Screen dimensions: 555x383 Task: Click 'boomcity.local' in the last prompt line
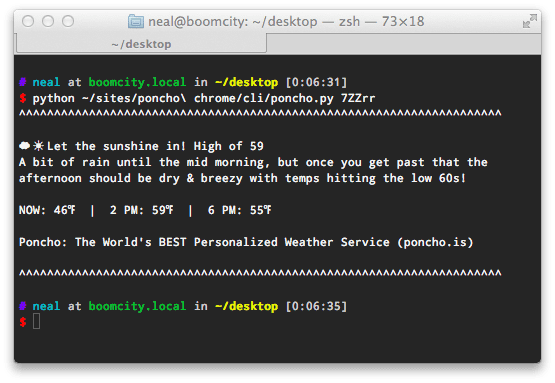(x=137, y=306)
